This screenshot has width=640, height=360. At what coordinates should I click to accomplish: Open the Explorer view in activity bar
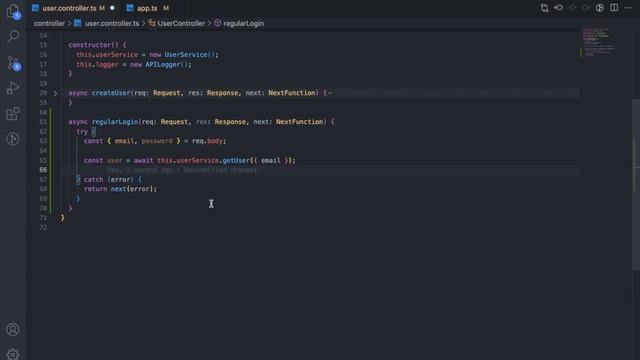pos(13,12)
